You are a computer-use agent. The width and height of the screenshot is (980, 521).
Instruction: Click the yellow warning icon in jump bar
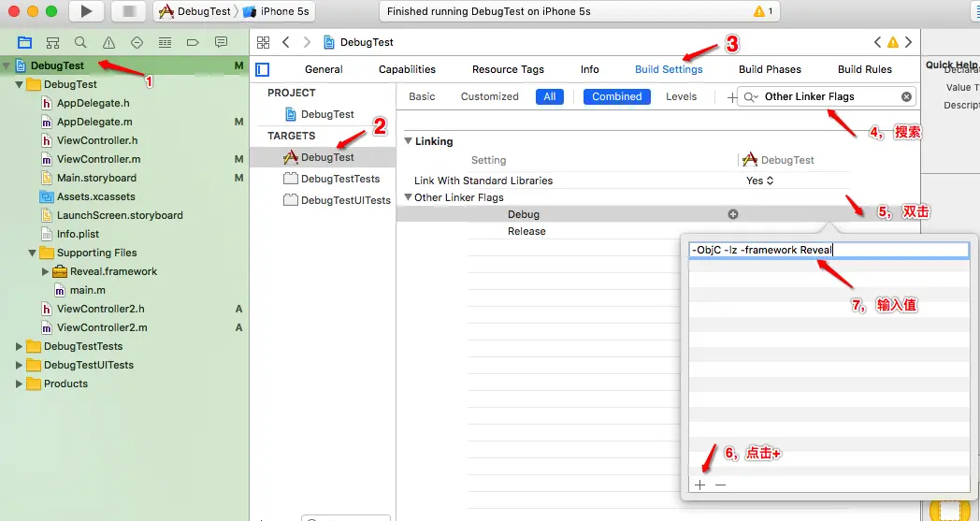[x=893, y=42]
